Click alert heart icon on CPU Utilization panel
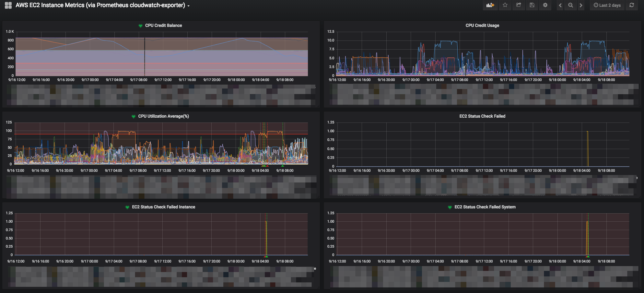The image size is (644, 293). click(x=134, y=116)
